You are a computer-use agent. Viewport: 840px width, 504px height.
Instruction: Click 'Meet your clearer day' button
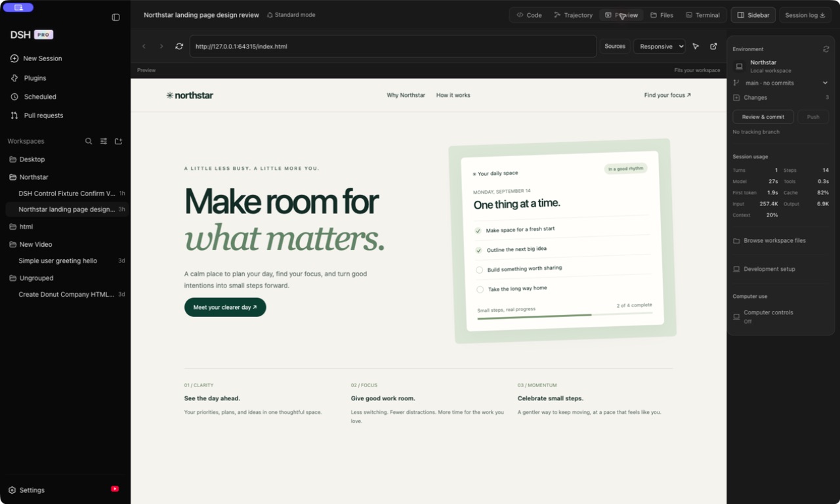[225, 307]
